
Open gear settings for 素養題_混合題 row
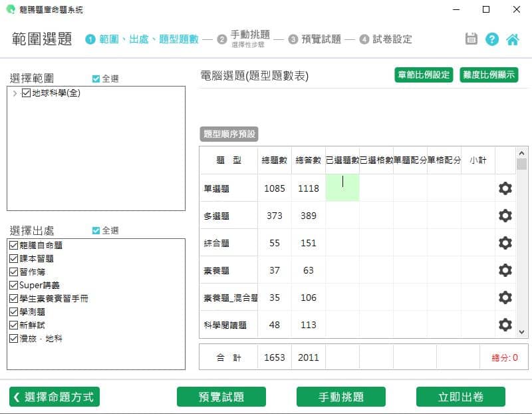point(505,298)
